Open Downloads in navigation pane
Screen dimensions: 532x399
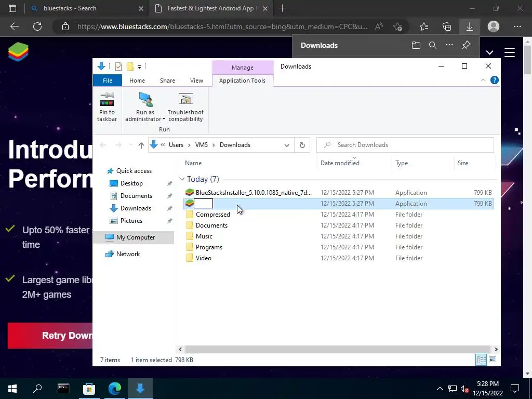pos(136,208)
